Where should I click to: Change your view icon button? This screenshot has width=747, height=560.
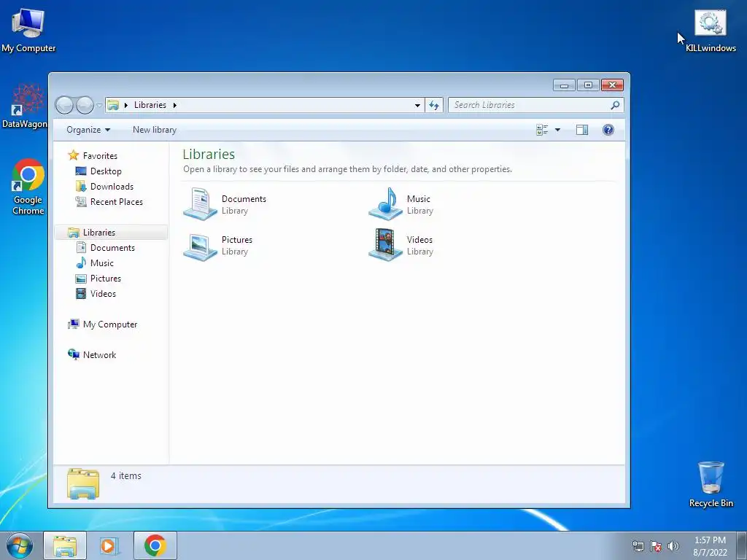tap(542, 130)
